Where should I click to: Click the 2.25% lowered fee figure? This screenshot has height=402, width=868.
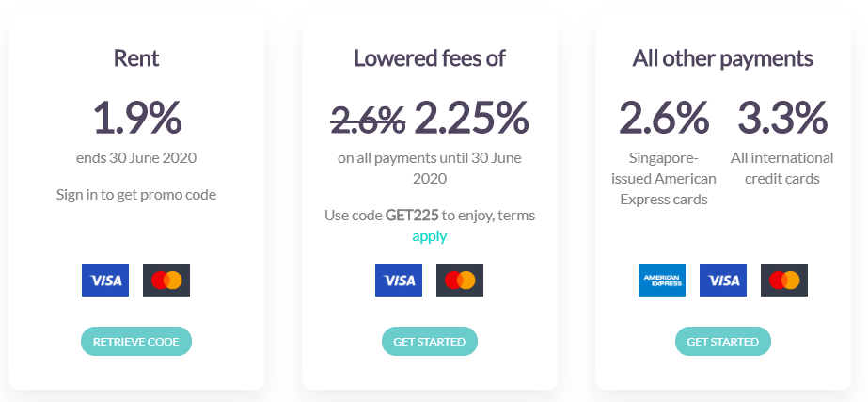tap(471, 118)
